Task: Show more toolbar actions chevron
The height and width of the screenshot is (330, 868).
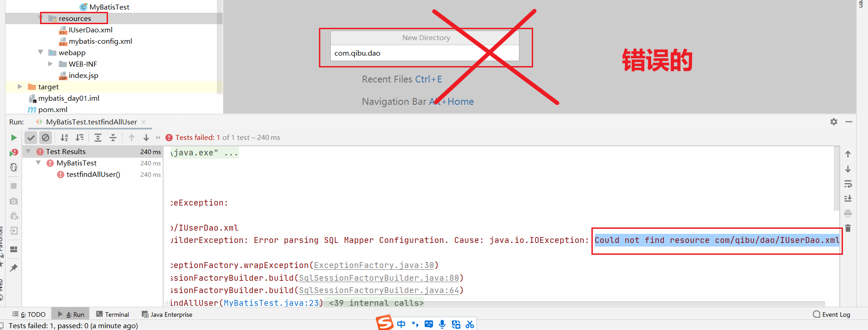Action: pyautogui.click(x=158, y=138)
